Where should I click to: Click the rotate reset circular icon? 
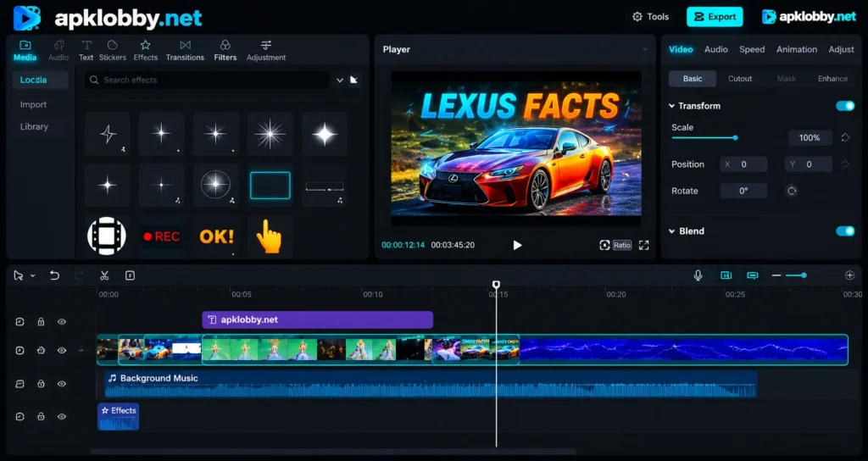click(x=792, y=191)
